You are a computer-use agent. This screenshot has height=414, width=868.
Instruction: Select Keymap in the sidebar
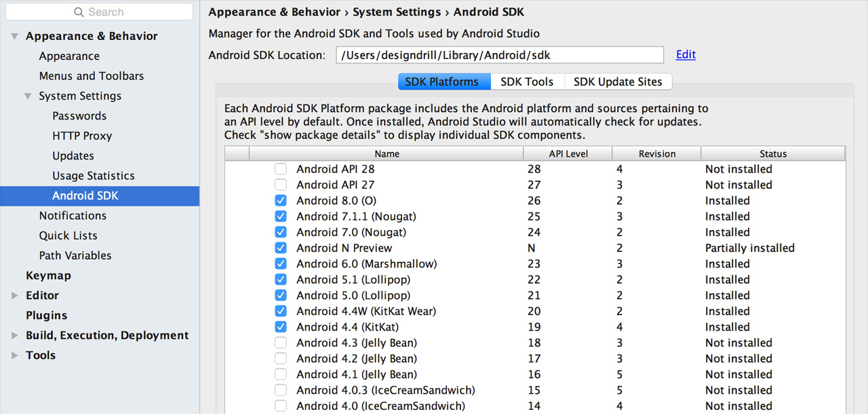point(48,276)
